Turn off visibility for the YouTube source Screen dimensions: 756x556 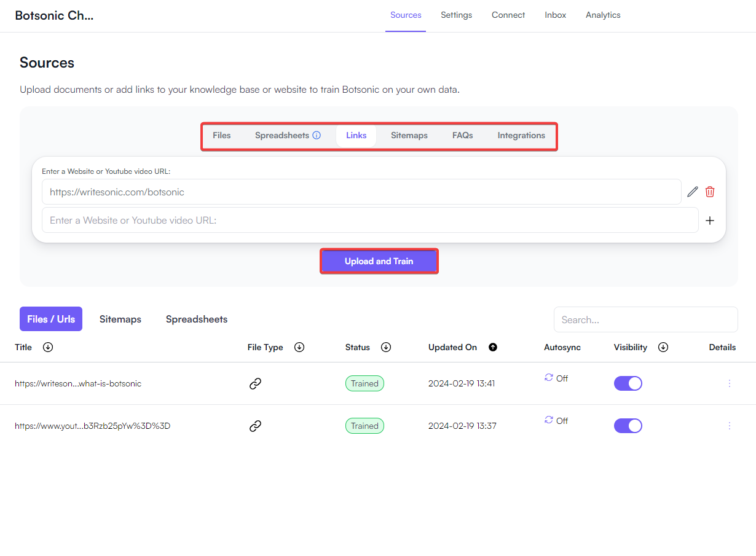click(x=628, y=425)
